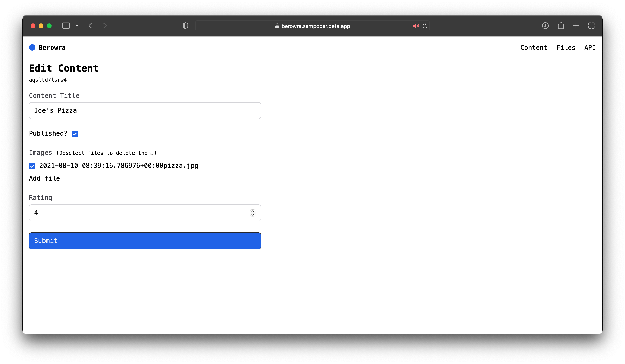This screenshot has width=625, height=364.
Task: Uncheck the Published checkbox
Action: 75,134
